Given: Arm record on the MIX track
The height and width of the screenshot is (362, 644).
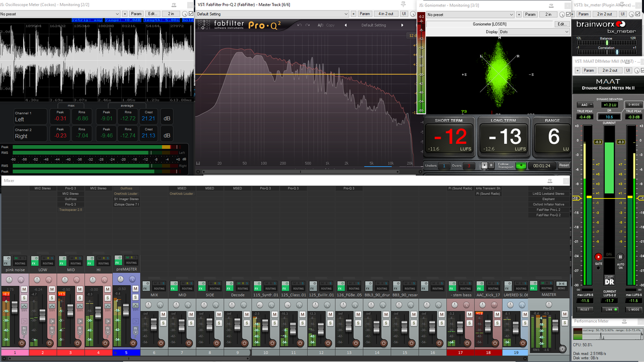Looking at the screenshot, I should click(160, 342).
